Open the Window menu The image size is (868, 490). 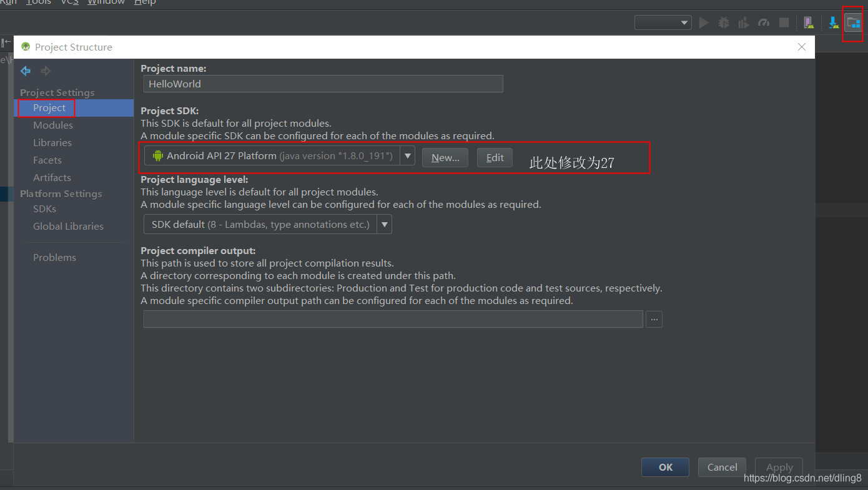coord(106,2)
